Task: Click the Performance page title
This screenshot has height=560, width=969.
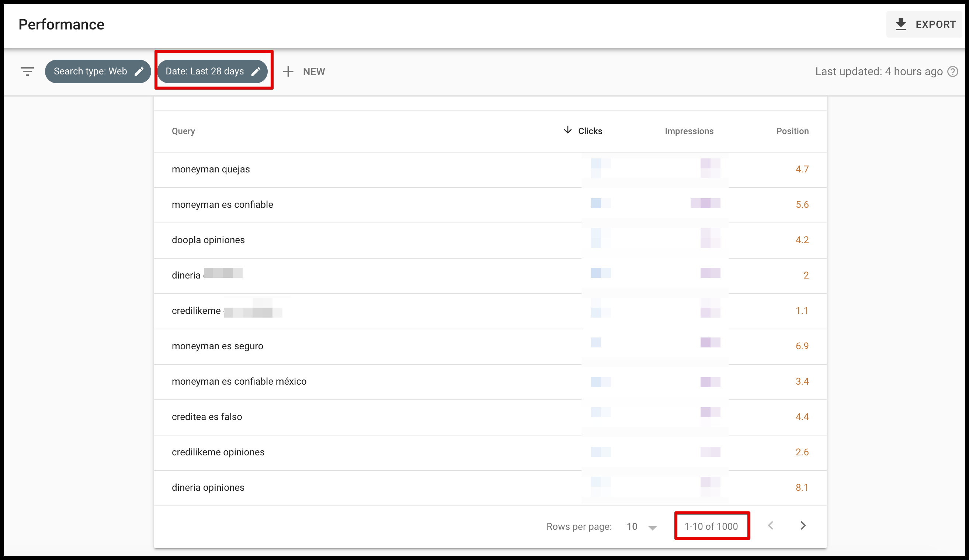Action: (x=62, y=25)
